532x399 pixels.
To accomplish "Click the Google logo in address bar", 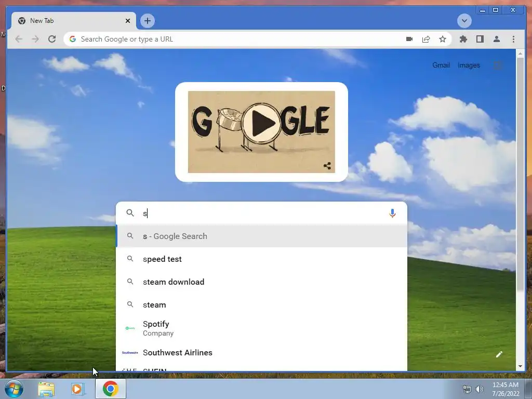I will [x=73, y=39].
